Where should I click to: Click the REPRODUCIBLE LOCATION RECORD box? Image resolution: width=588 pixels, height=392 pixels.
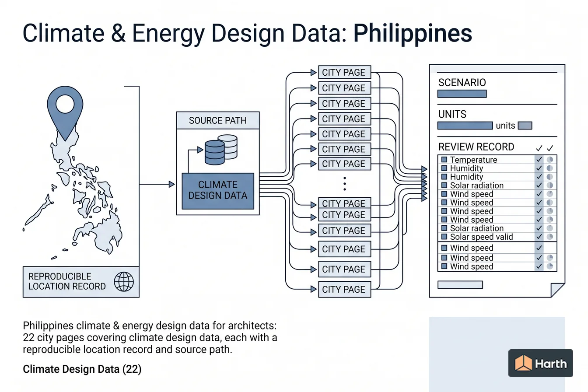click(81, 282)
